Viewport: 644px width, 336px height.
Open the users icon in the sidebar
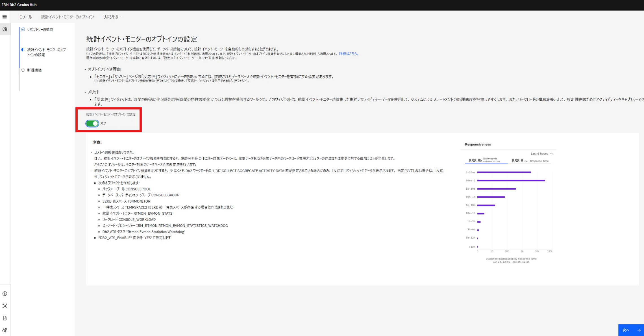(5, 330)
